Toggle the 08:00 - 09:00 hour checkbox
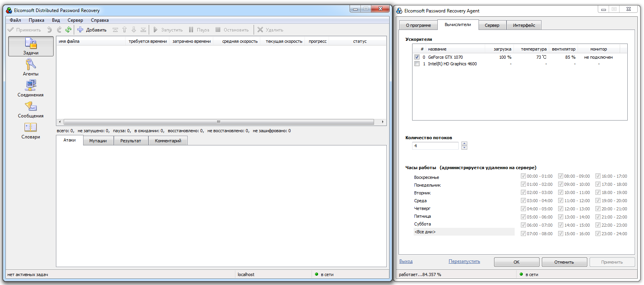The height and width of the screenshot is (285, 644). tap(560, 176)
